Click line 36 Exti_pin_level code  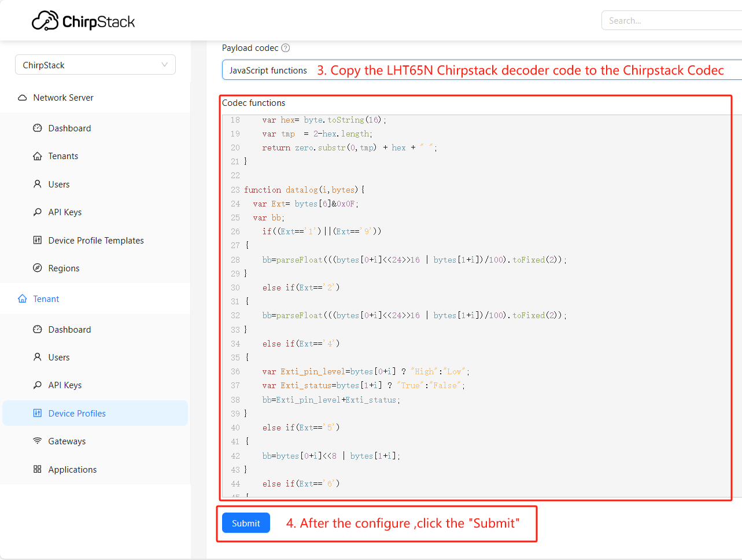tap(366, 372)
